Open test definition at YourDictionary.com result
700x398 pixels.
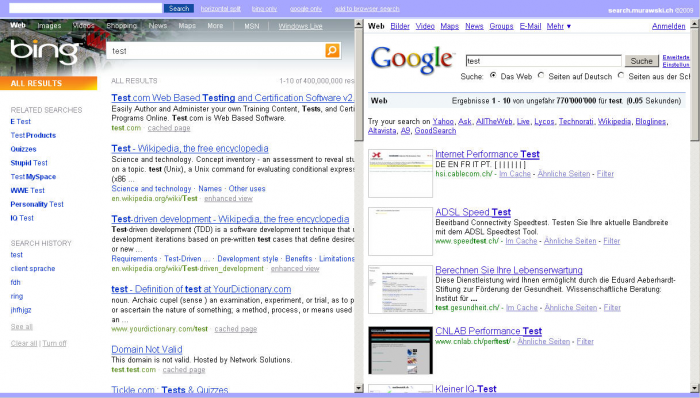(x=201, y=289)
